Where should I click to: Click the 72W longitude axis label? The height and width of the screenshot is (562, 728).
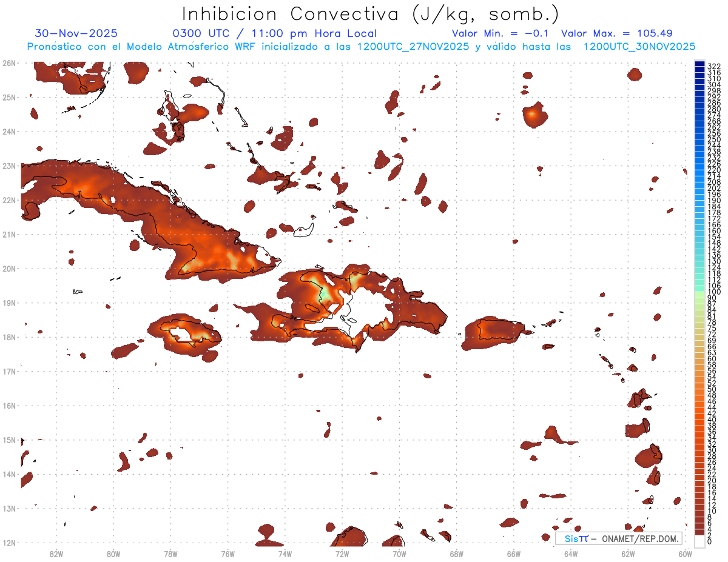tap(342, 554)
